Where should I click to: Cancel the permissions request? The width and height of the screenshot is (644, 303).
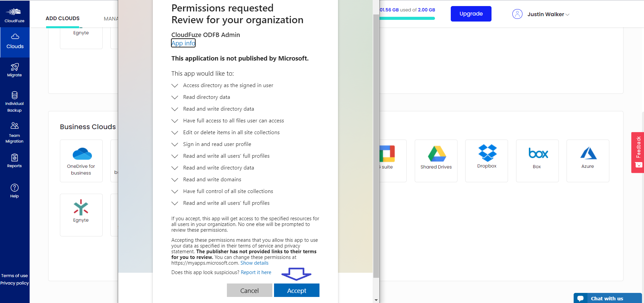(x=249, y=291)
